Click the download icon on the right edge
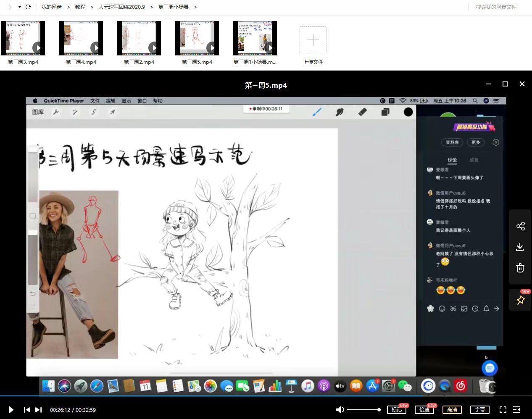This screenshot has width=532, height=419. (x=520, y=247)
